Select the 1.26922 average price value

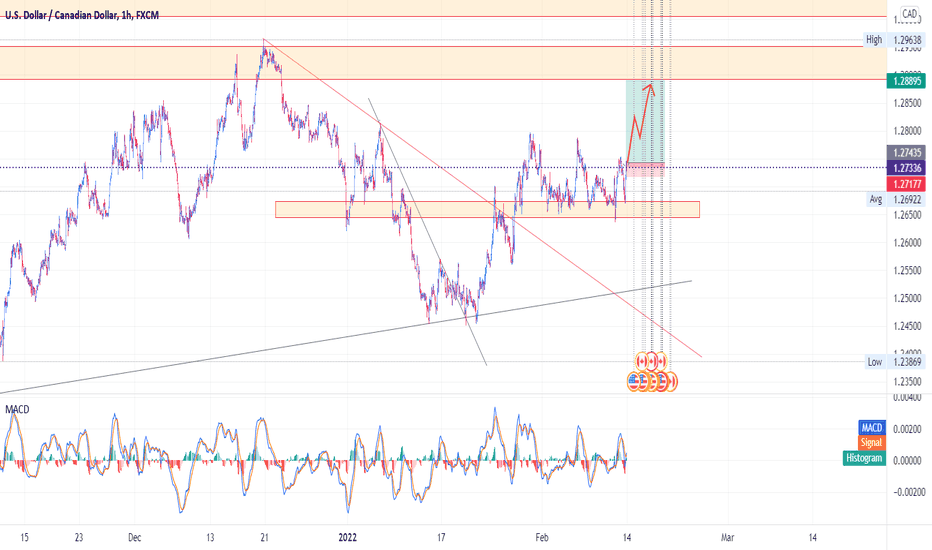coord(907,200)
